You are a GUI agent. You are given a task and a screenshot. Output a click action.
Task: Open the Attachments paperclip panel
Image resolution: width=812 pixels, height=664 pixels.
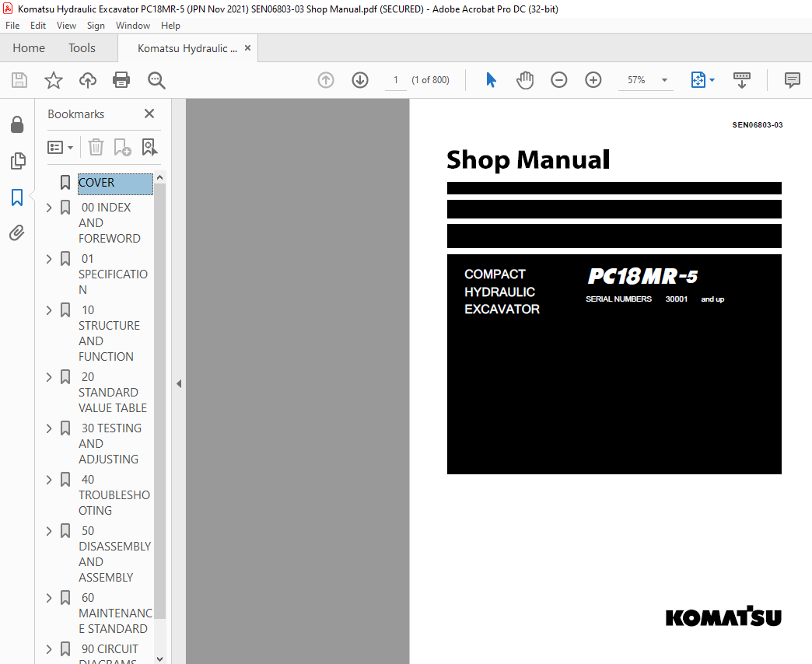point(17,233)
